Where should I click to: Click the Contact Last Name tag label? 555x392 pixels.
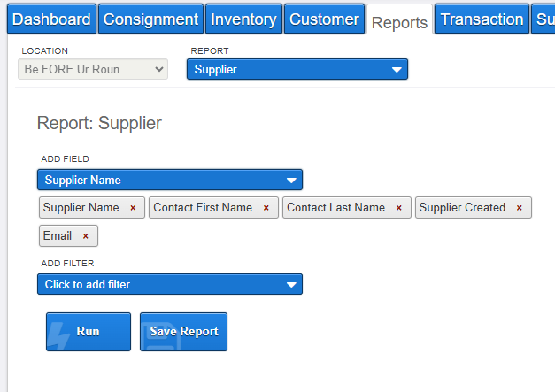(335, 208)
